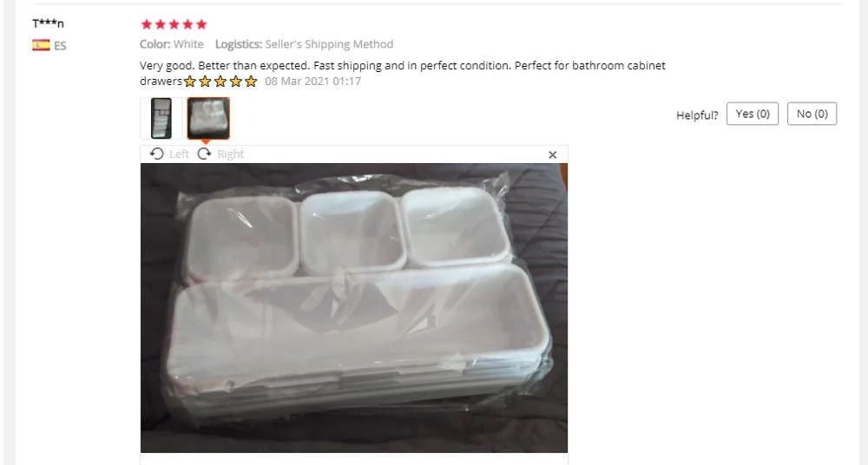Click the "Left" rotate label
The height and width of the screenshot is (465, 868).
point(179,154)
